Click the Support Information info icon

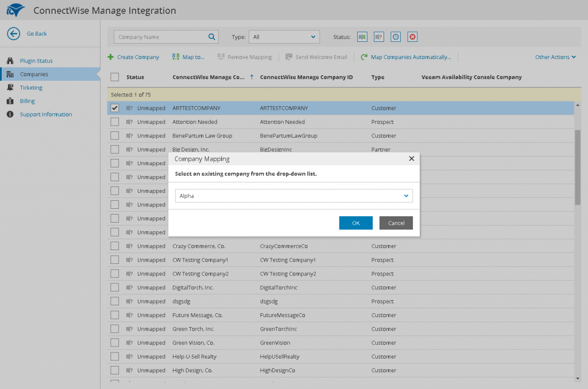[10, 114]
